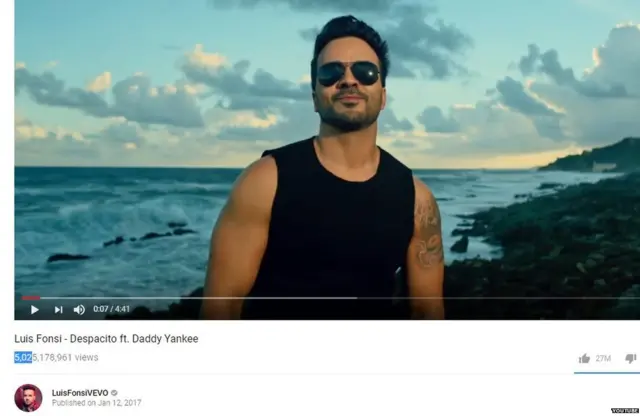
Task: Seek to the end of the buffered gray timeline segment
Action: click(354, 298)
